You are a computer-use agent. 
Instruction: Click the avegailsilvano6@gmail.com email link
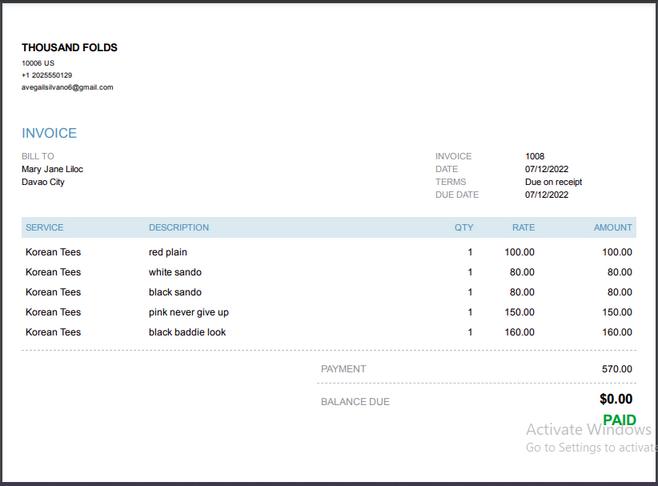tap(67, 87)
